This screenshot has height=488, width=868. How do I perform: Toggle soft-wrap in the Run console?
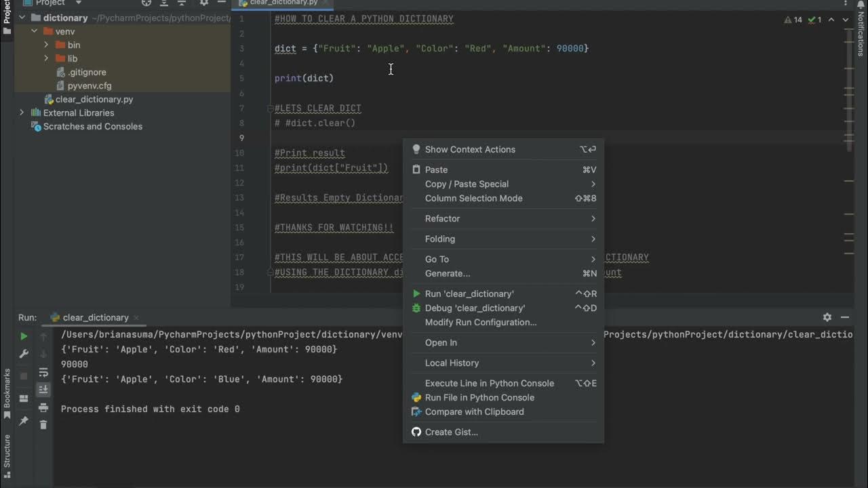pos(43,372)
